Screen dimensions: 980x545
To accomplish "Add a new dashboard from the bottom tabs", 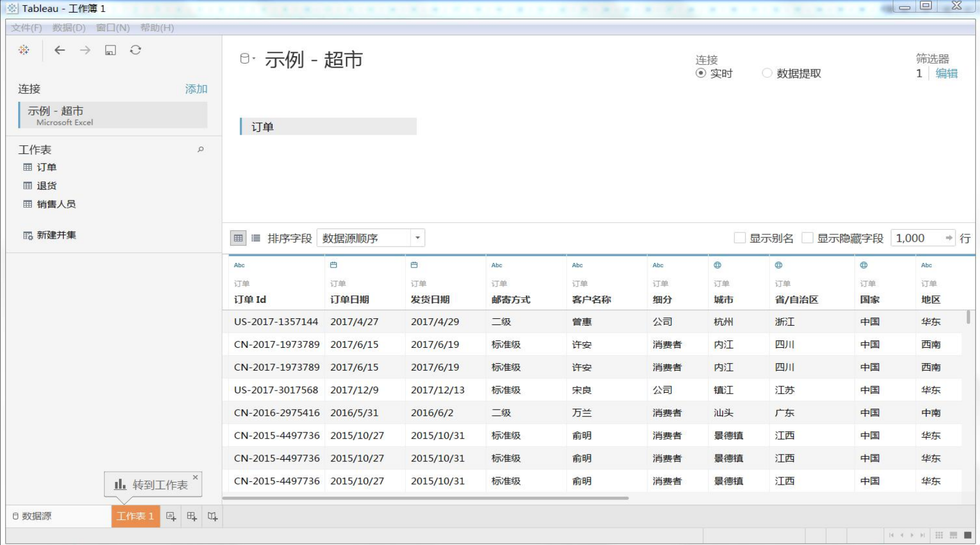I will [192, 516].
